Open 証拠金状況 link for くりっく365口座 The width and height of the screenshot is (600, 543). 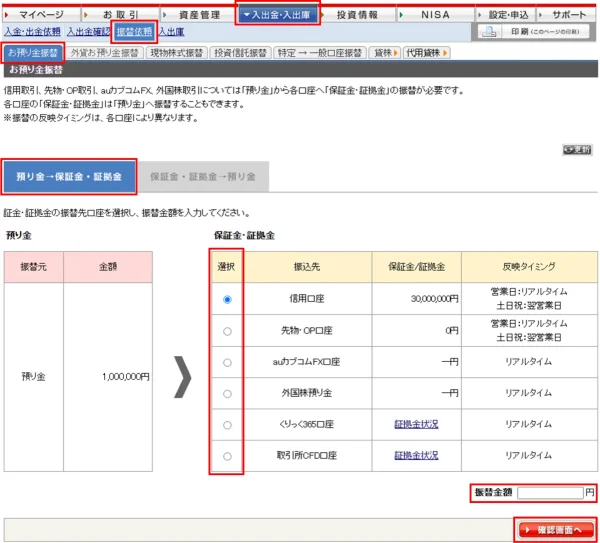pos(416,424)
